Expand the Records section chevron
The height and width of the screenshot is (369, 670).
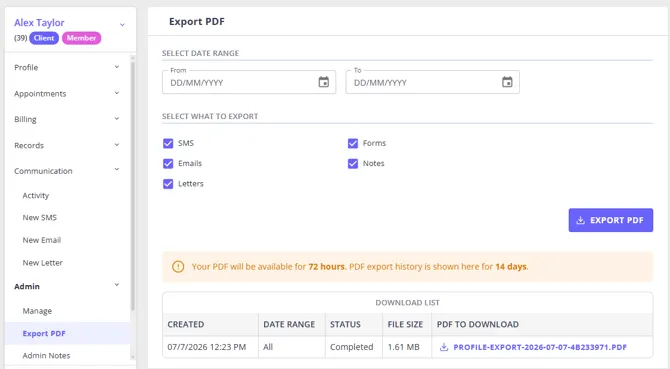click(117, 145)
